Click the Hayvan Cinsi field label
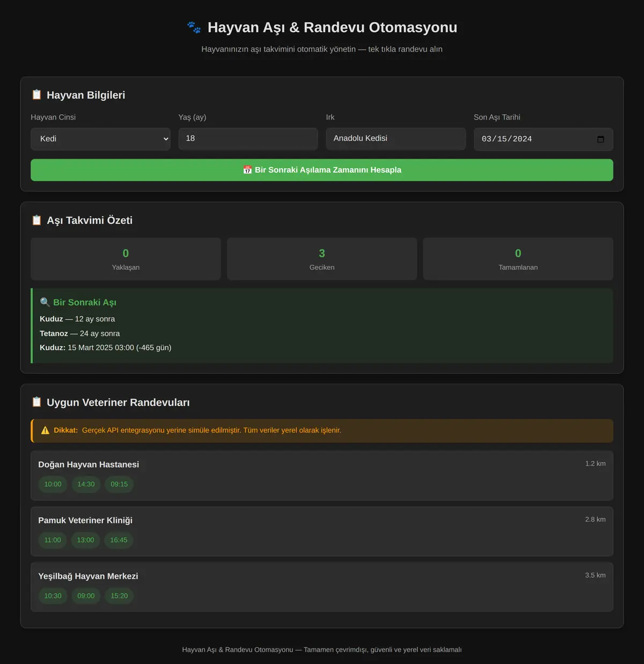Screen dimensions: 644x664 click(x=53, y=117)
